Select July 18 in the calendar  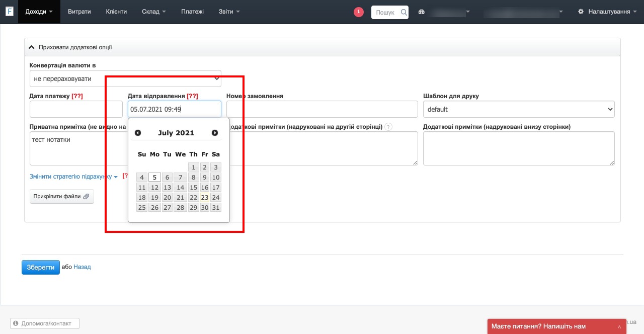(142, 197)
